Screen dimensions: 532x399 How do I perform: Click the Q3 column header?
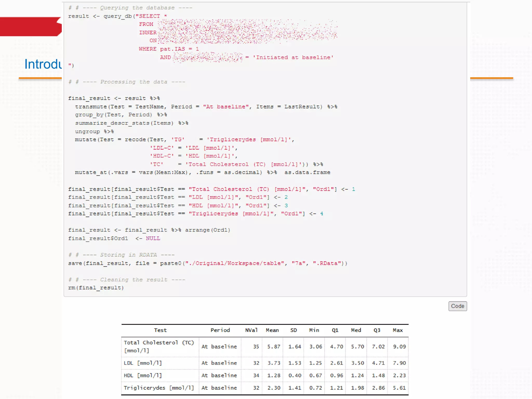pyautogui.click(x=377, y=330)
